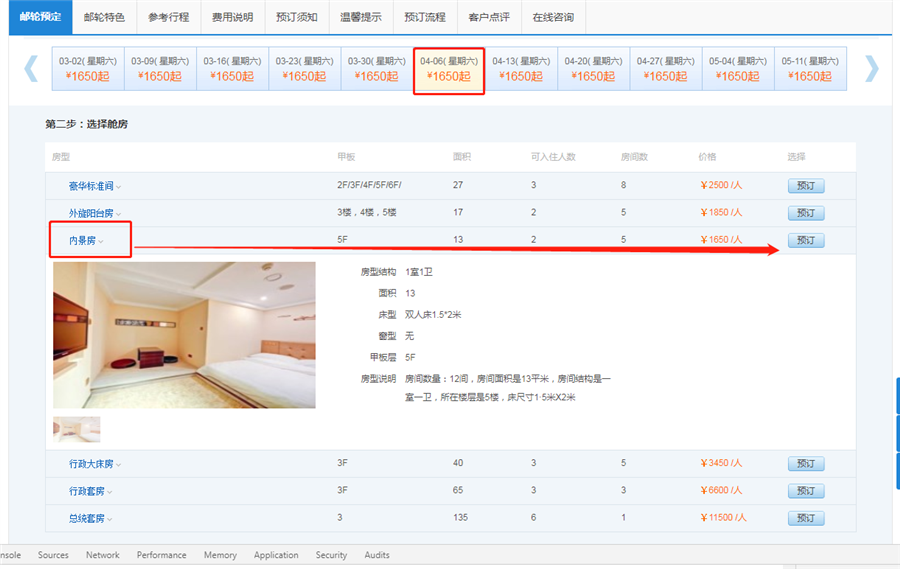Image resolution: width=900 pixels, height=569 pixels.
Task: Switch to the 温馨提示 tab
Action: [x=361, y=17]
